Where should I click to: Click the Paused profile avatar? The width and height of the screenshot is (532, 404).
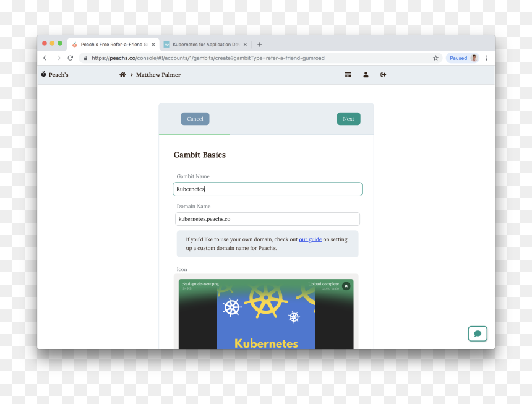point(474,58)
